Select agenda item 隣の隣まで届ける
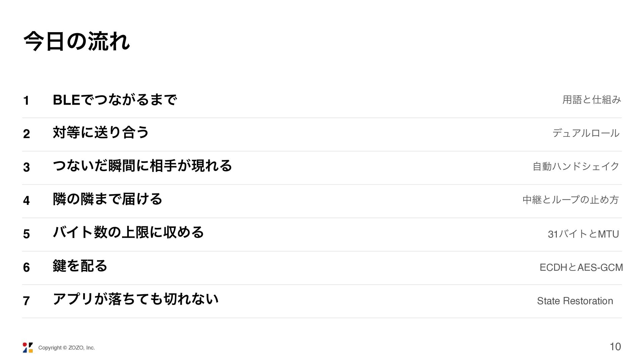The width and height of the screenshot is (644, 362). (108, 199)
